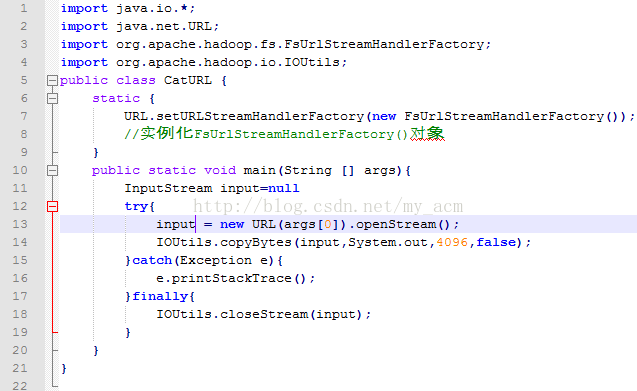This screenshot has width=637, height=391.
Task: Select line number 13 in the margin
Action: [20, 224]
